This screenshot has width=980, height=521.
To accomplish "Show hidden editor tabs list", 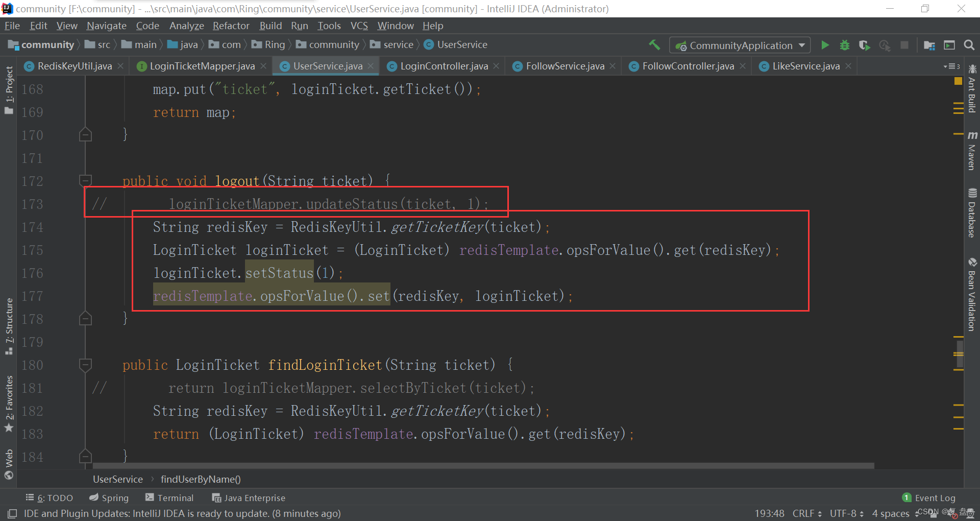I will tap(951, 66).
